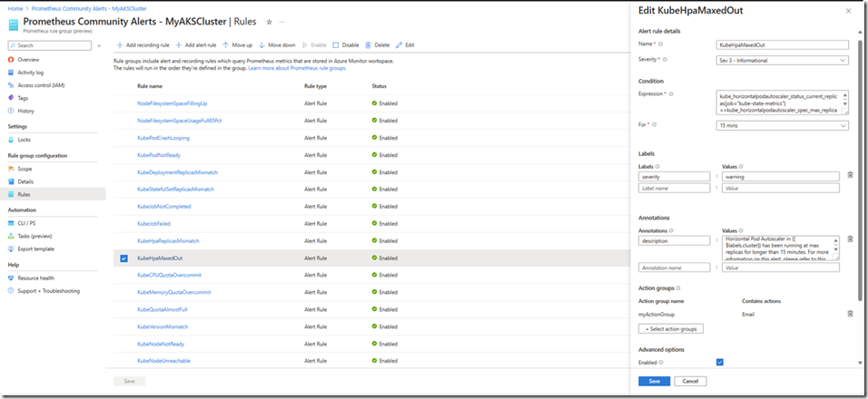Click the sidebar Search box
868x399 pixels.
[50, 45]
